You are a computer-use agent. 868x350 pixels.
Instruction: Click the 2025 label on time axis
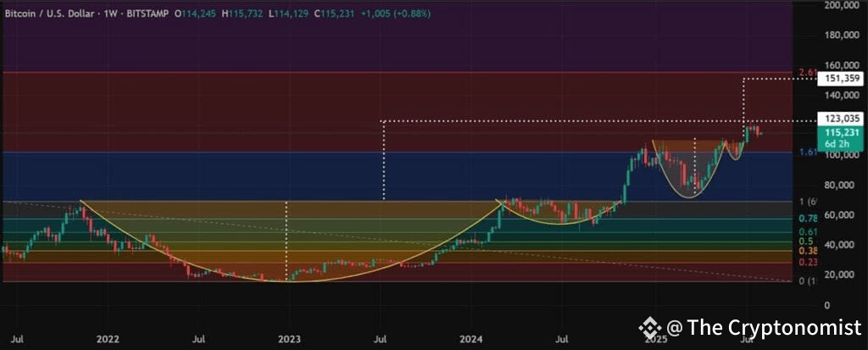(654, 338)
